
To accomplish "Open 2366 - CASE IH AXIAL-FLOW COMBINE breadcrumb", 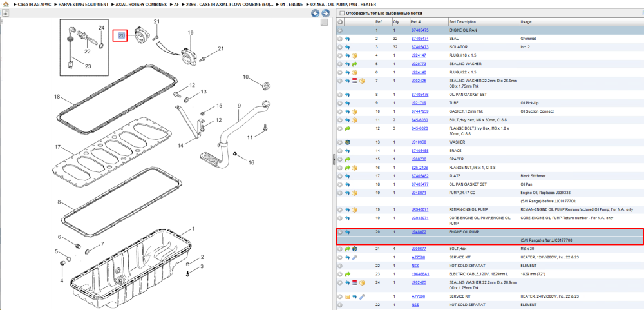I will click(229, 4).
